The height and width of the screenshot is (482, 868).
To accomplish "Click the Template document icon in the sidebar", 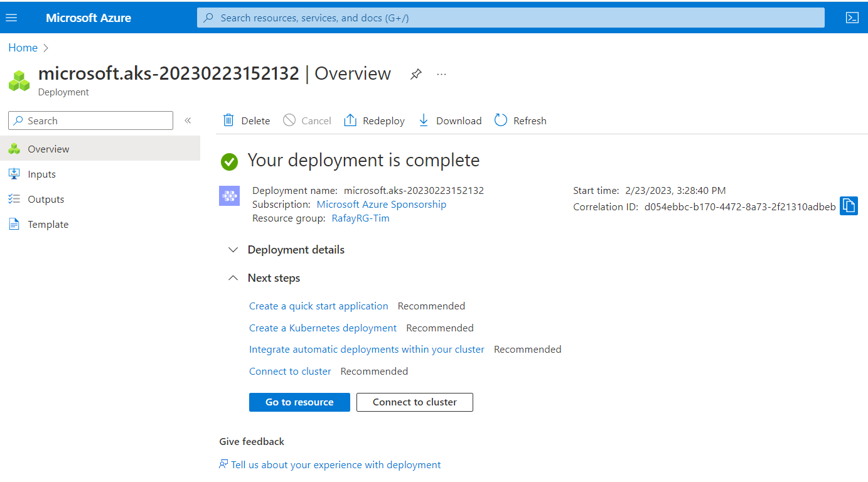I will point(14,224).
